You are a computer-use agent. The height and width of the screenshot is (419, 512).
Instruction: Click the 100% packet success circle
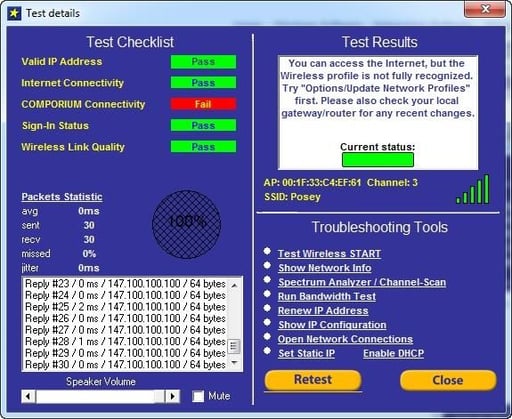pyautogui.click(x=187, y=224)
